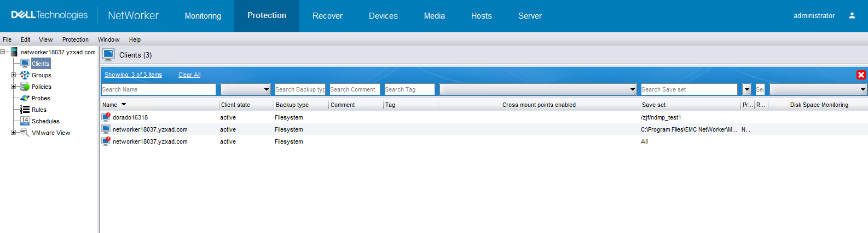Open the Cross mount points enabled filter dropdown
Image resolution: width=868 pixels, height=233 pixels.
coord(538,89)
